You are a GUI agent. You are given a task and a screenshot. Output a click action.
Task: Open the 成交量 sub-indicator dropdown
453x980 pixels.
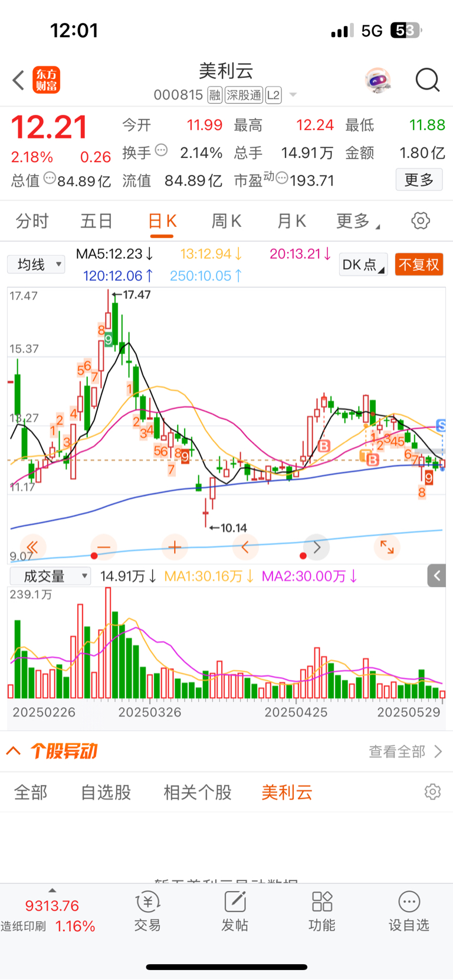coord(50,576)
